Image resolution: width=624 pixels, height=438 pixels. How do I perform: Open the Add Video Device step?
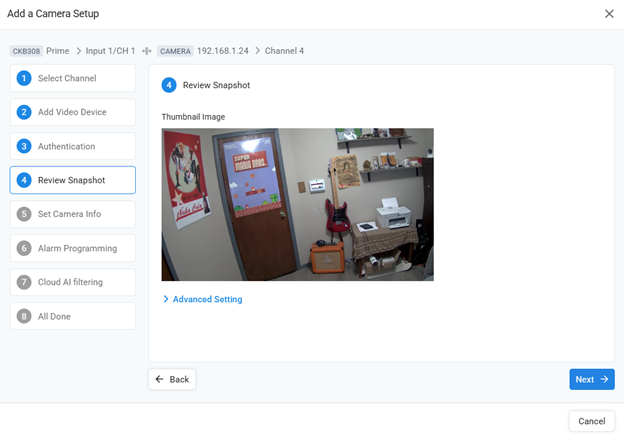click(72, 113)
